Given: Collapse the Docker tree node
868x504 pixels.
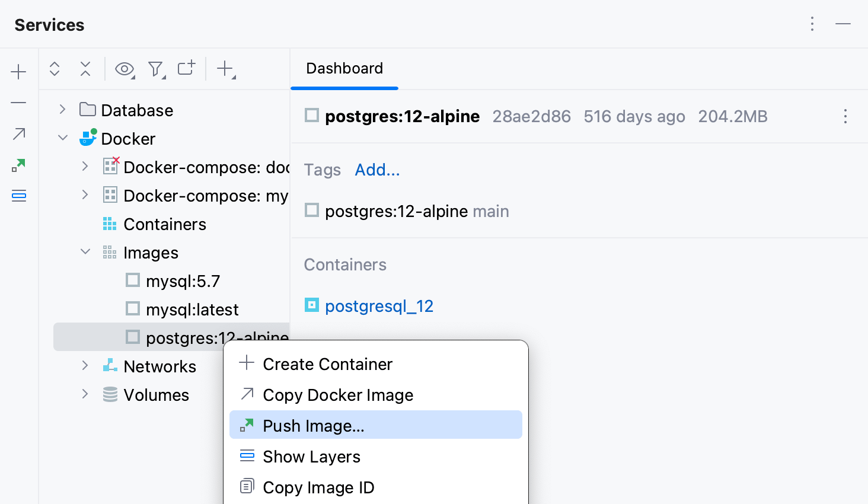Looking at the screenshot, I should (x=62, y=138).
